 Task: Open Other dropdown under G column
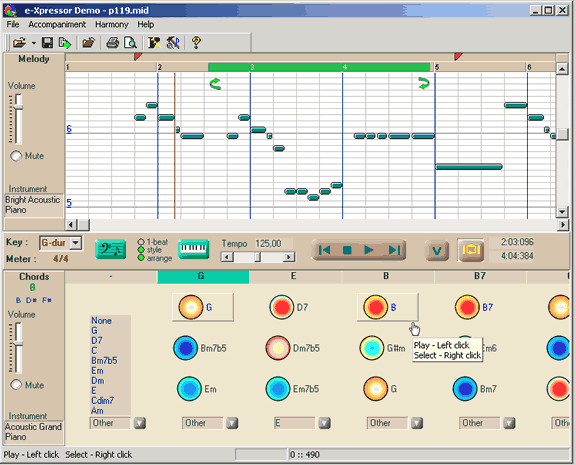232,423
